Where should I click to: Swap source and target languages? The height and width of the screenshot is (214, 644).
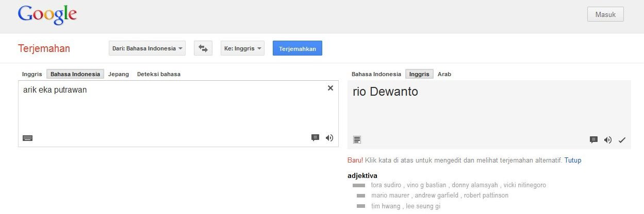click(203, 48)
